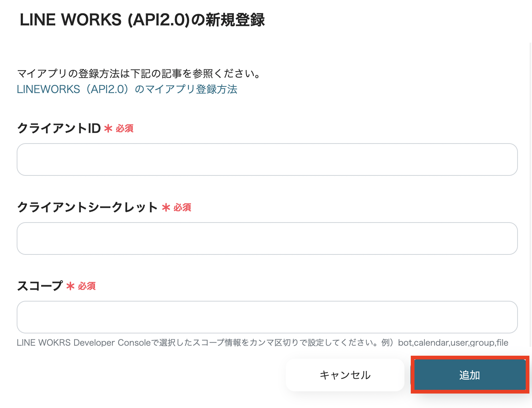Click the キャンセル button

click(345, 375)
